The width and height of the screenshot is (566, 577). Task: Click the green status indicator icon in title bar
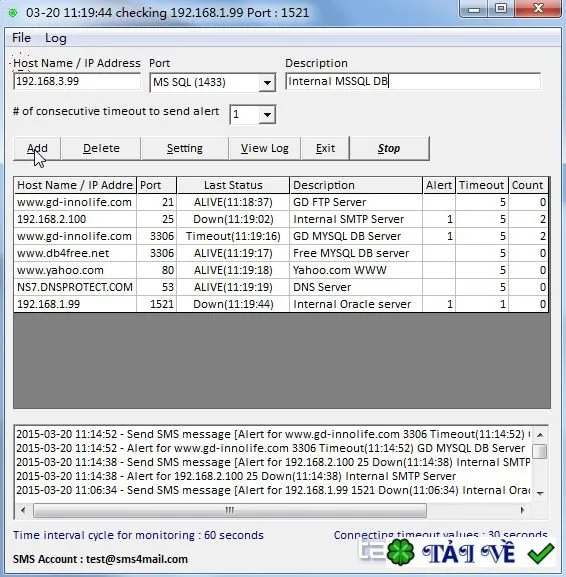13,13
